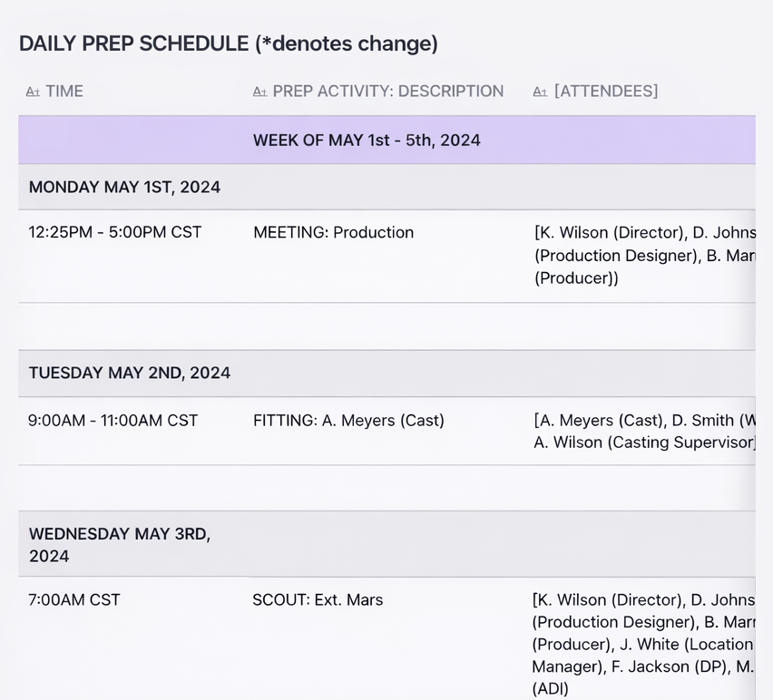The width and height of the screenshot is (773, 700).
Task: Select the PREP ACTIVITY: DESCRIPTION column header
Action: [387, 92]
